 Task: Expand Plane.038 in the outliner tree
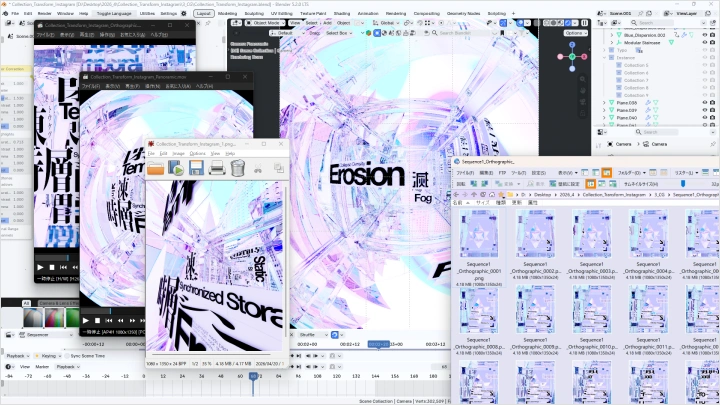click(604, 103)
